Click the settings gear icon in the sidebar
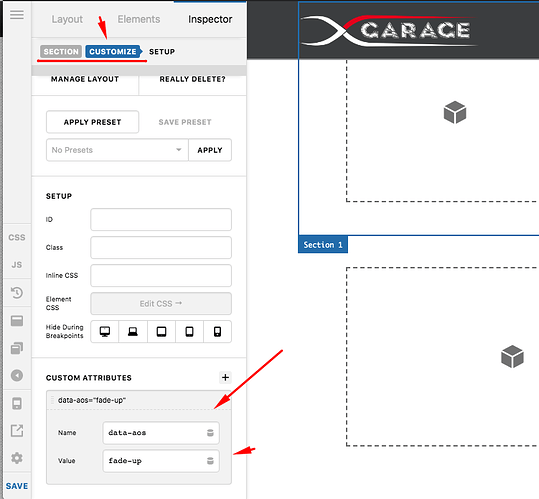Viewport: 539px width, 499px height. [17, 458]
